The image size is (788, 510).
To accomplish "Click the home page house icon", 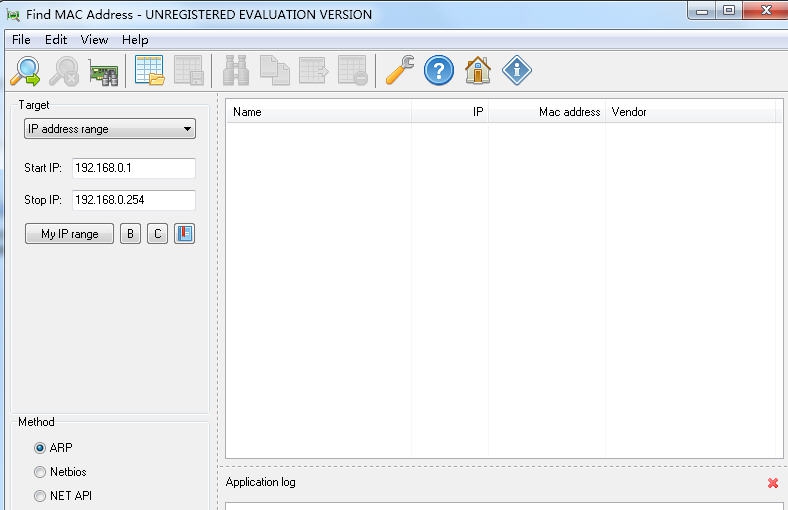I will point(478,71).
